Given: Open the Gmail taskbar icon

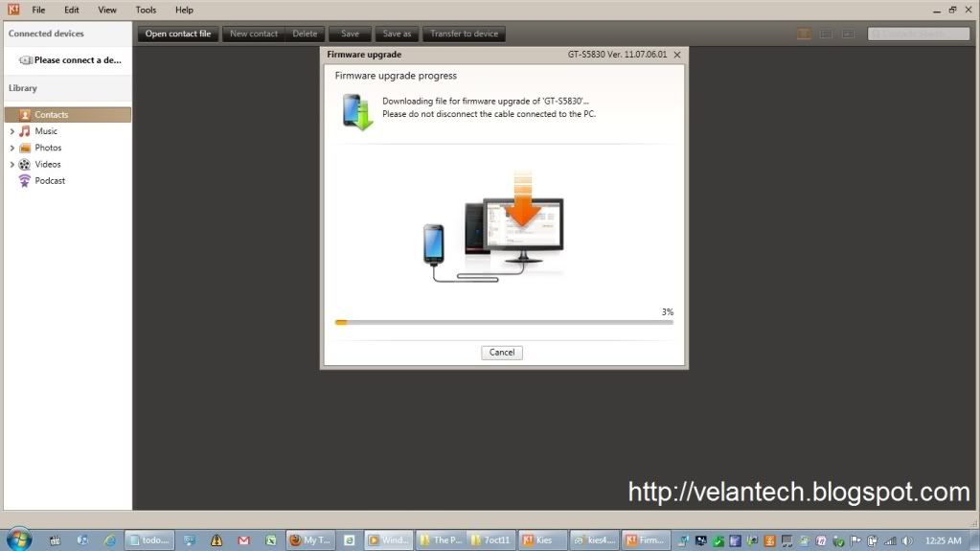Looking at the screenshot, I should pos(243,540).
